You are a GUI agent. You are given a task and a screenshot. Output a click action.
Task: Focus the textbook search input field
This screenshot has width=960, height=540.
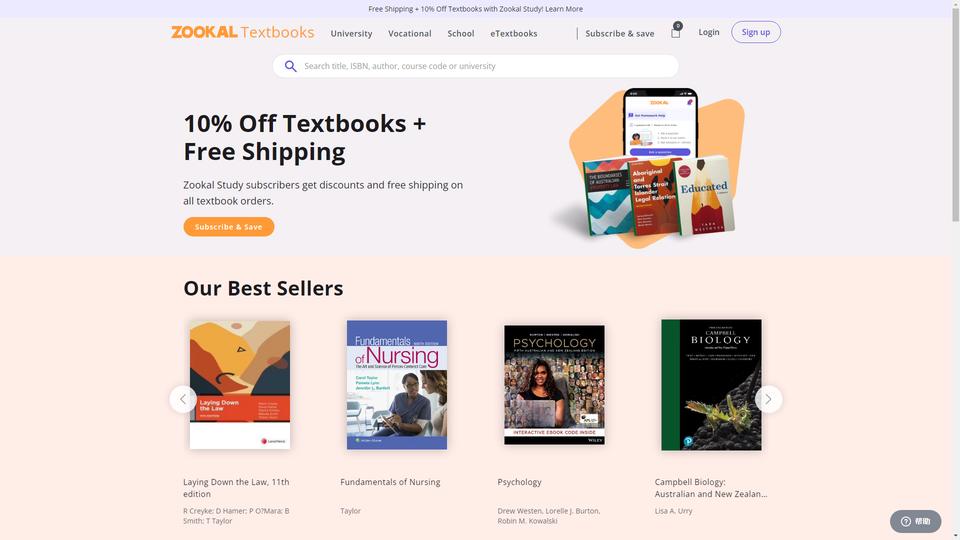(476, 66)
